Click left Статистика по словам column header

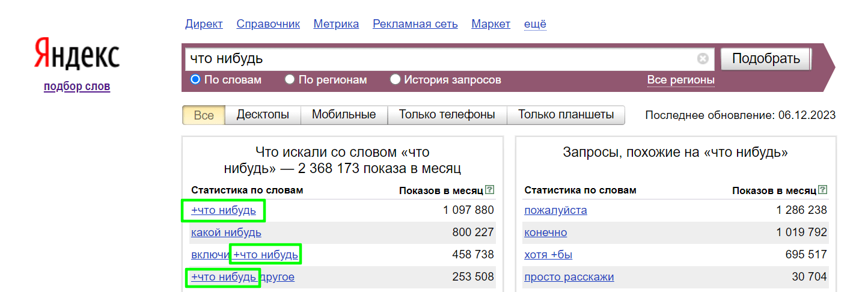(x=247, y=190)
